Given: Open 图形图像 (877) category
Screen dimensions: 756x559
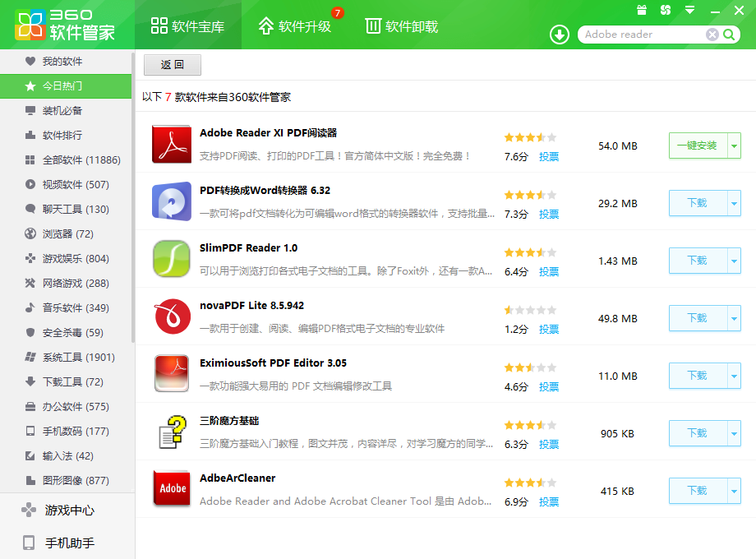Looking at the screenshot, I should tap(66, 480).
